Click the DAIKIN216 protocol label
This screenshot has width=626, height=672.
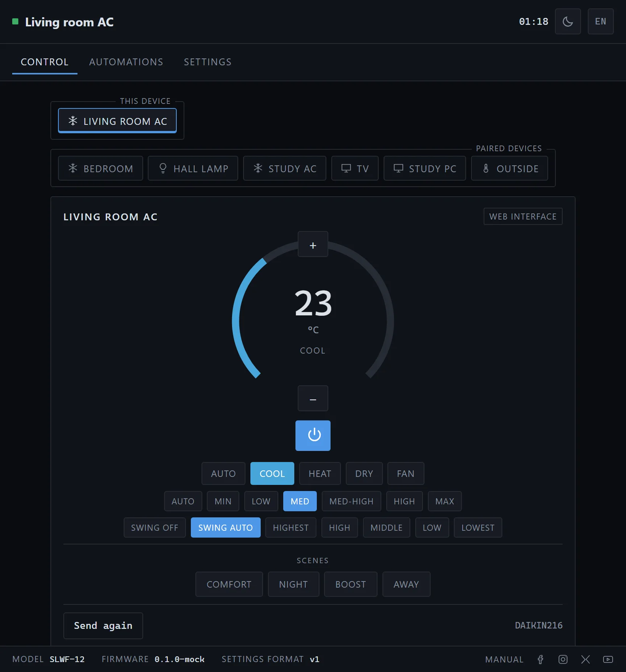point(539,625)
